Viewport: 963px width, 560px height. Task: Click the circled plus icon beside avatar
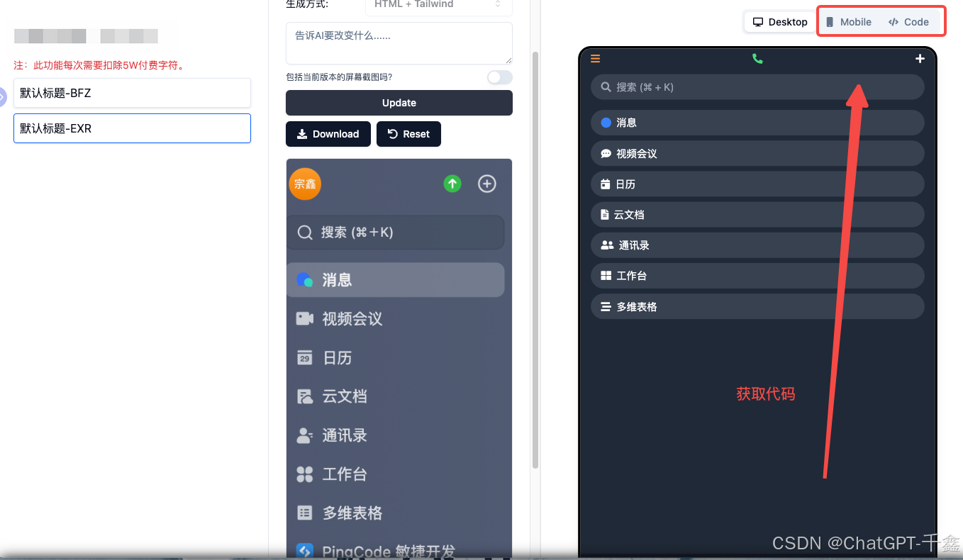(x=487, y=184)
